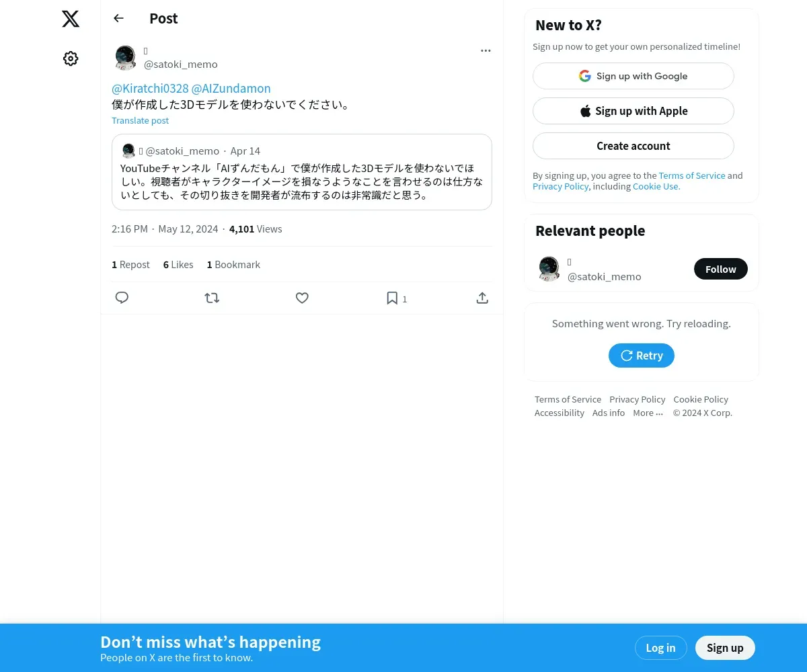
Task: Open settings gear in sidebar
Action: click(x=71, y=58)
